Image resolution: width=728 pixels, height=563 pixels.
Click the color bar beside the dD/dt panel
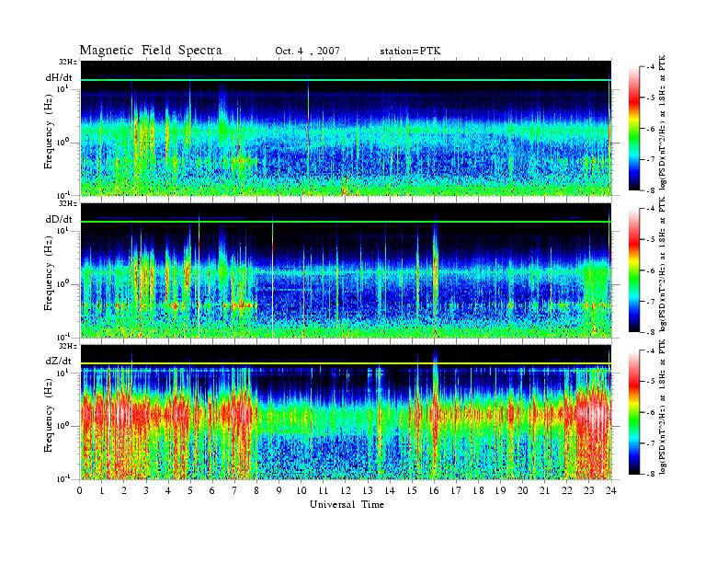[x=634, y=270]
